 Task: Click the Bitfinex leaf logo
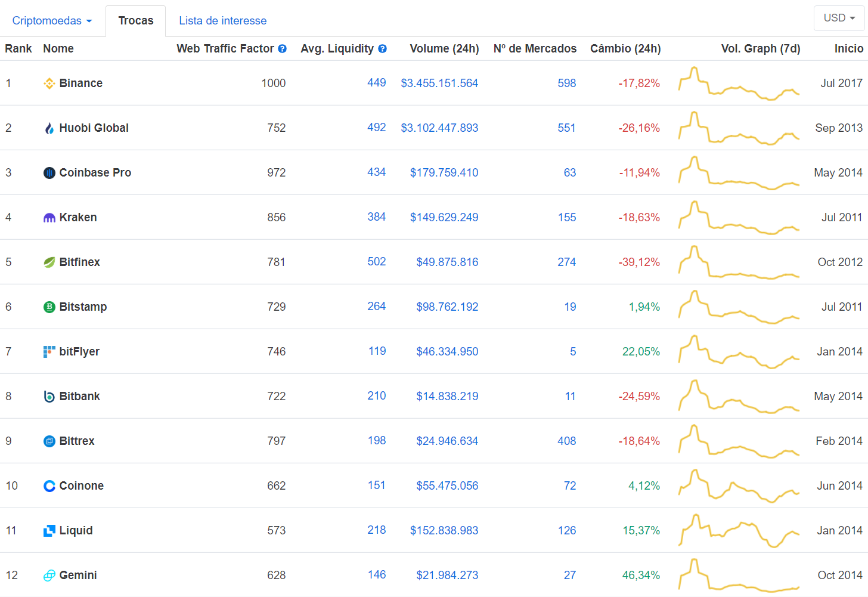point(48,262)
